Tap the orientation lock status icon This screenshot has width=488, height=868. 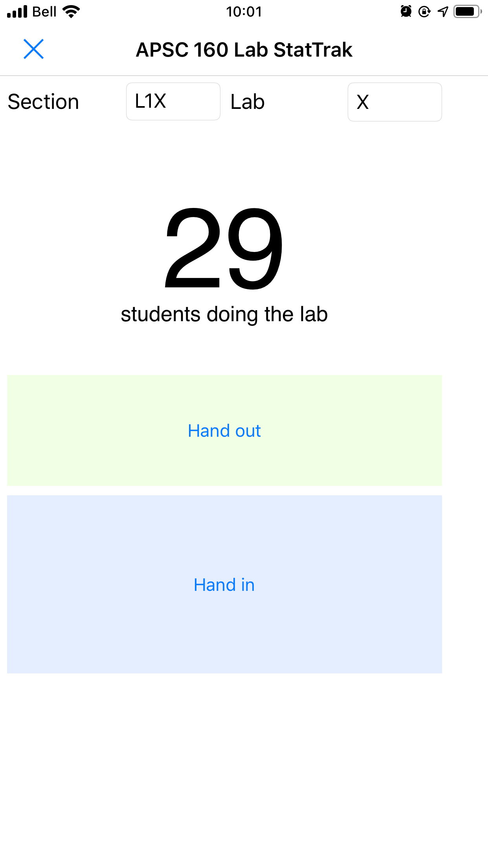click(424, 12)
